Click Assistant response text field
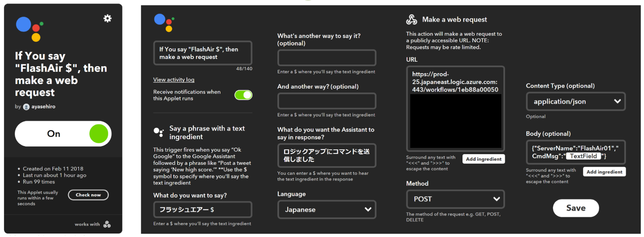This screenshot has height=237, width=644. [327, 155]
